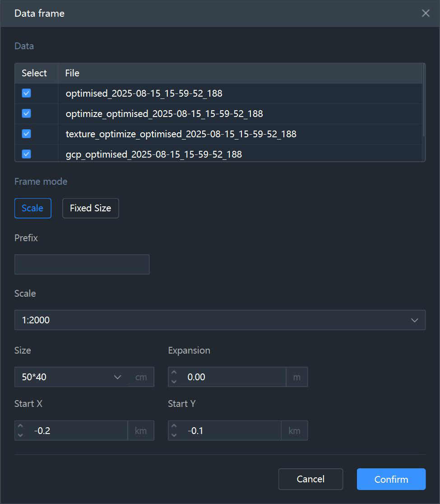Uncheck the optimize_optimised file checkbox
440x504 pixels.
pos(26,113)
